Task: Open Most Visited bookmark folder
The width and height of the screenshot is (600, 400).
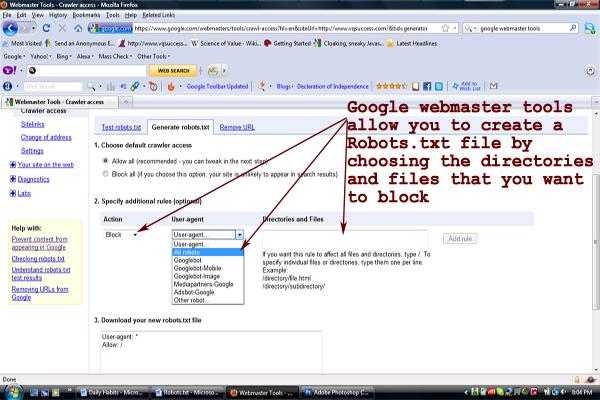Action: [x=22, y=43]
